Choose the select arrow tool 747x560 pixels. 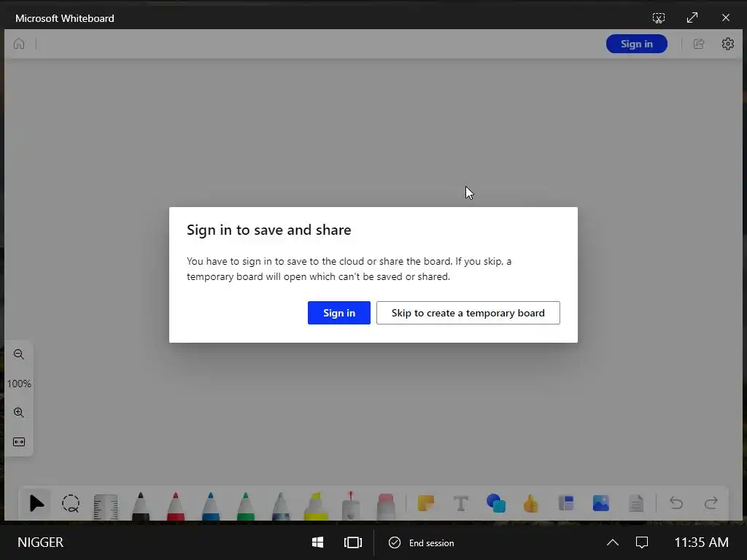click(36, 503)
